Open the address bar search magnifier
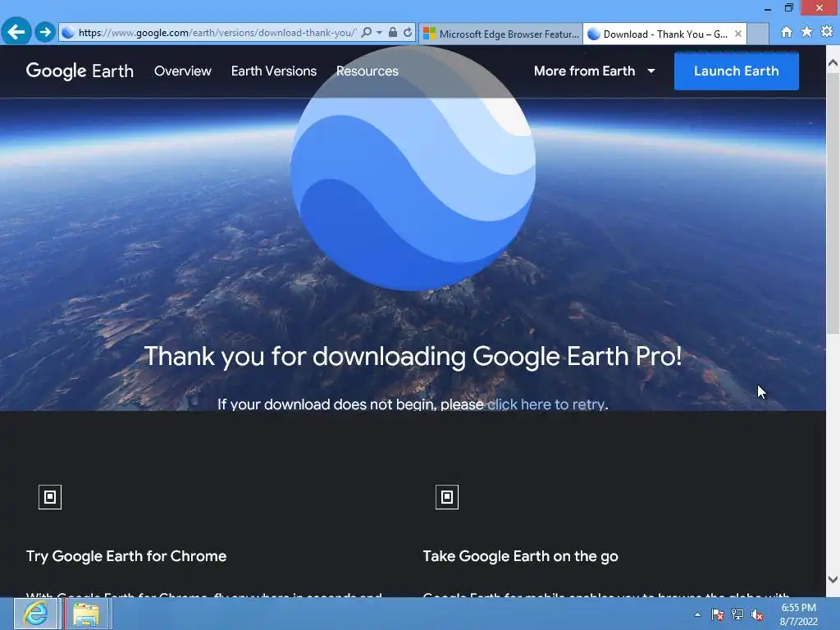The image size is (840, 630). pos(367,33)
